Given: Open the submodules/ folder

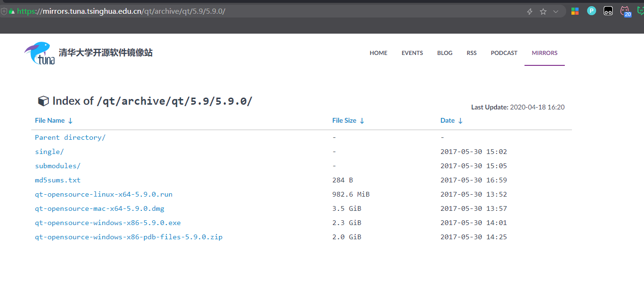Looking at the screenshot, I should click(x=58, y=166).
